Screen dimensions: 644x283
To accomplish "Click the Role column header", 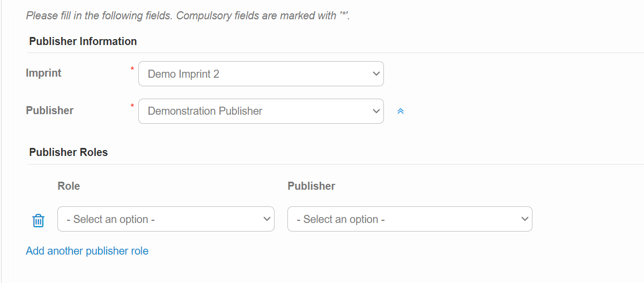I will [x=69, y=186].
